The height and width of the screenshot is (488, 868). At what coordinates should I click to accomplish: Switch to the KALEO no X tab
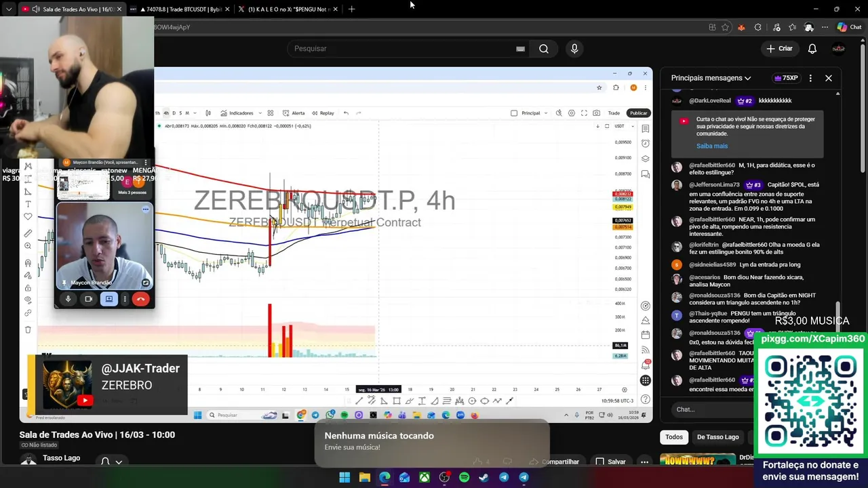tap(288, 9)
